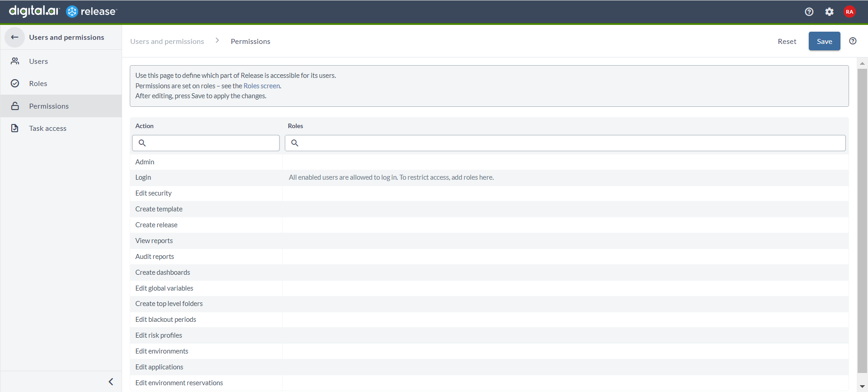Click the Create template row label
The image size is (868, 392).
pos(159,209)
